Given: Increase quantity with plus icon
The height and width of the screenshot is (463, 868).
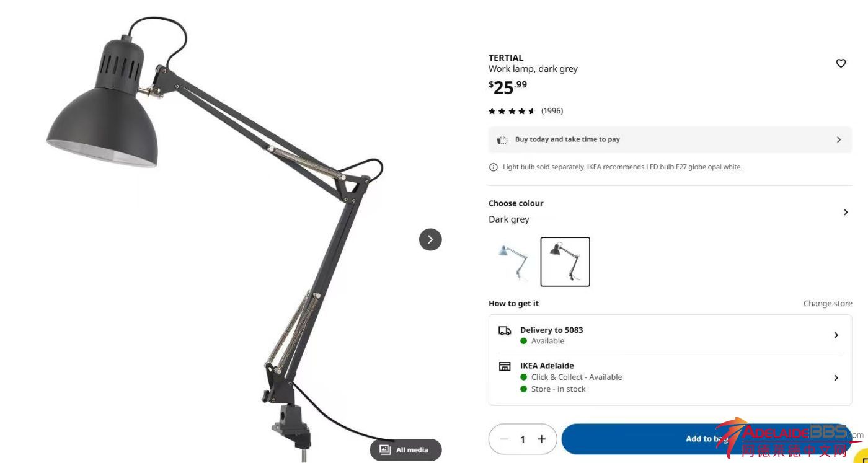Looking at the screenshot, I should click(x=541, y=439).
